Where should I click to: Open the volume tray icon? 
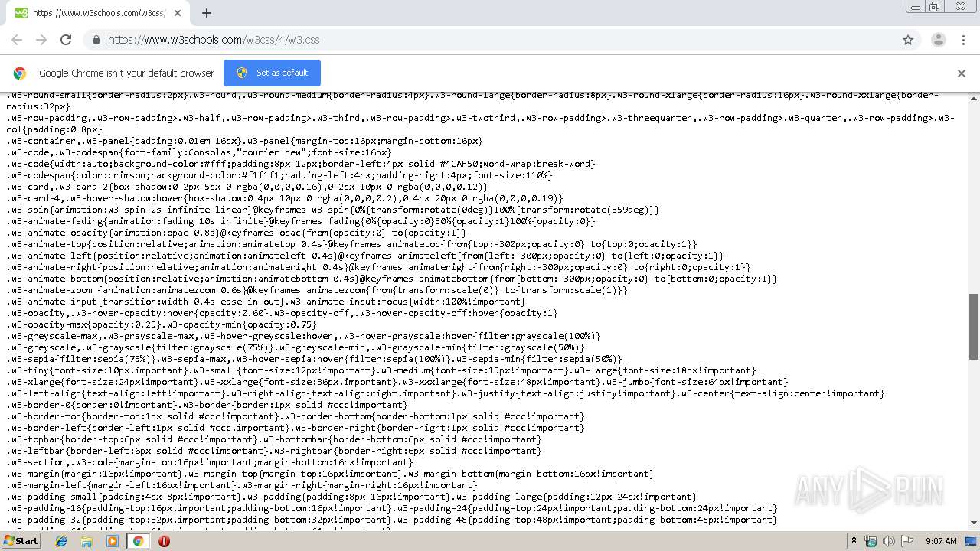click(889, 541)
